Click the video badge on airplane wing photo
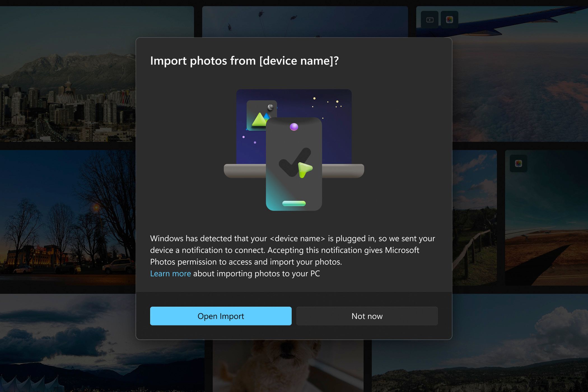588x392 pixels. tap(430, 20)
